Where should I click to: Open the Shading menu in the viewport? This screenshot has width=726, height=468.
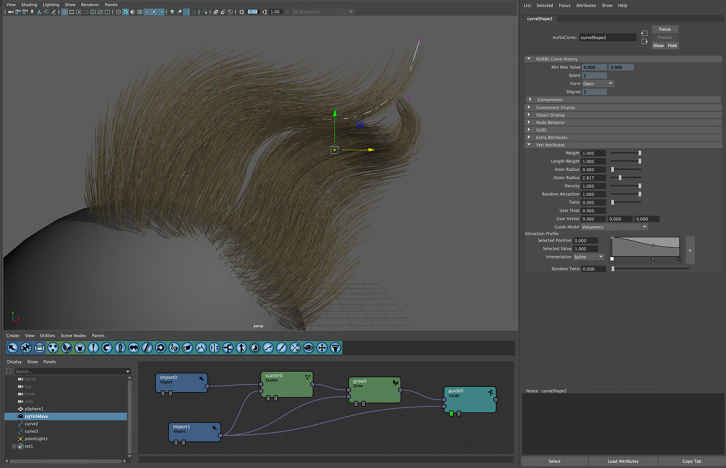[x=27, y=5]
